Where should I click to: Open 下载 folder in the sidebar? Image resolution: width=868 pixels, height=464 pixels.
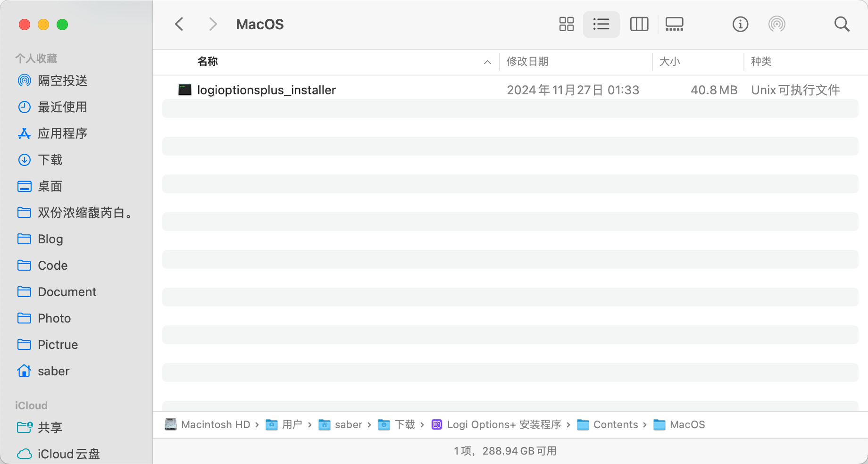point(50,160)
